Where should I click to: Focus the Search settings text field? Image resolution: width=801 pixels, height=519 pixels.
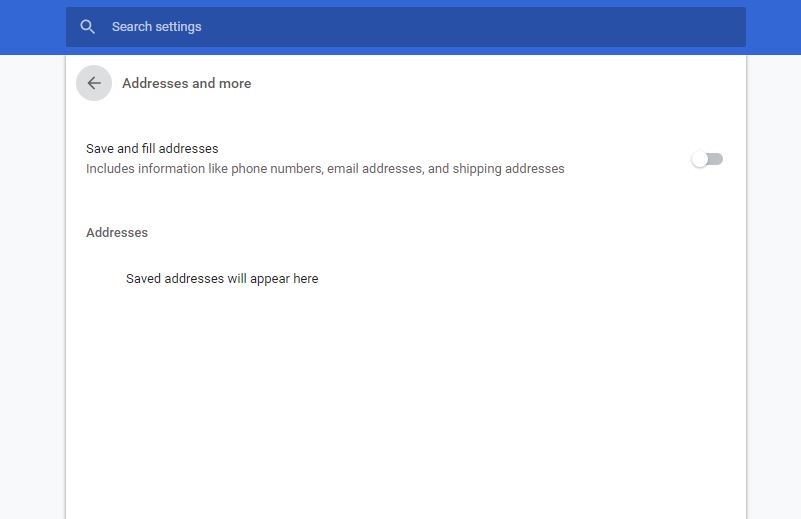pyautogui.click(x=400, y=27)
